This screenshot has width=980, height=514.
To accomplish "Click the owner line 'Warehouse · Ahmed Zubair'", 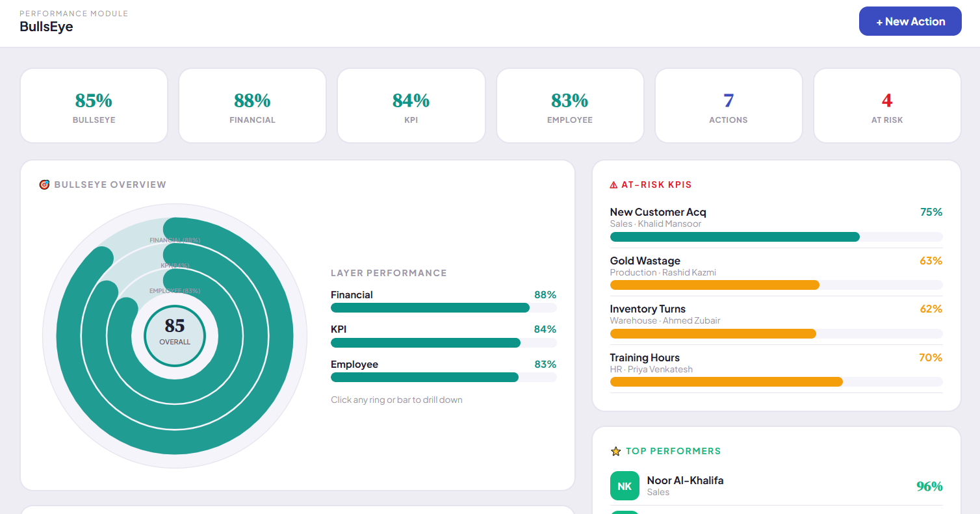I will pyautogui.click(x=665, y=321).
